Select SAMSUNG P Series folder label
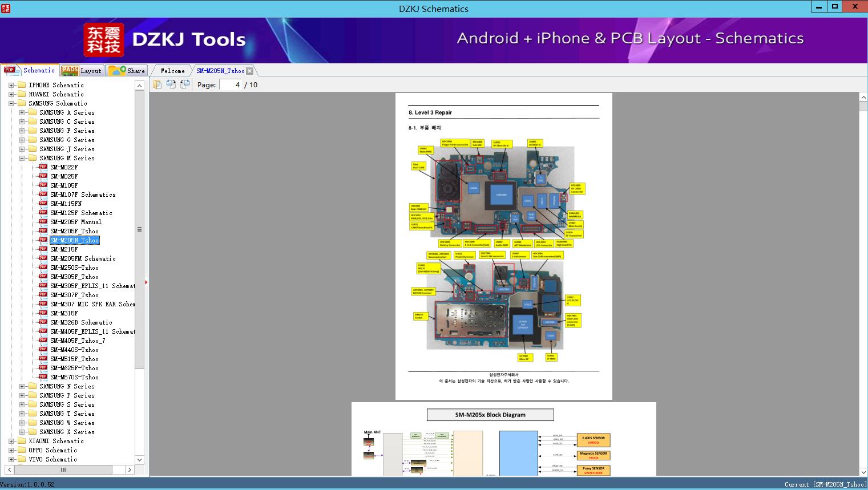Image resolution: width=868 pixels, height=490 pixels. (67, 395)
